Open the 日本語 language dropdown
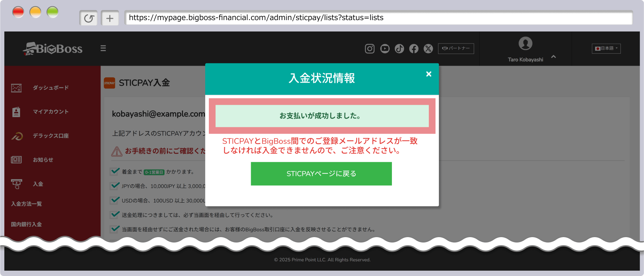 tap(606, 49)
